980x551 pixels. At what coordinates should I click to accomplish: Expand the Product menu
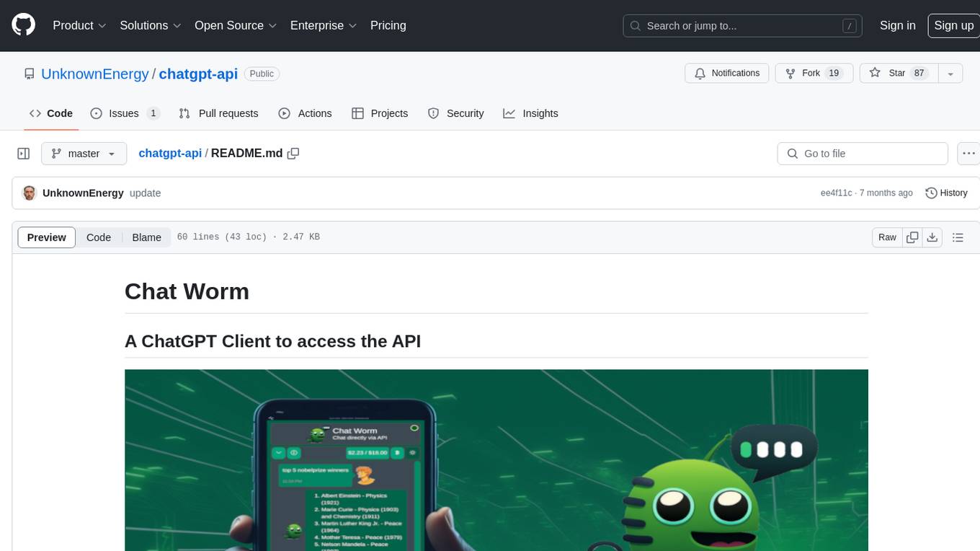(x=79, y=25)
